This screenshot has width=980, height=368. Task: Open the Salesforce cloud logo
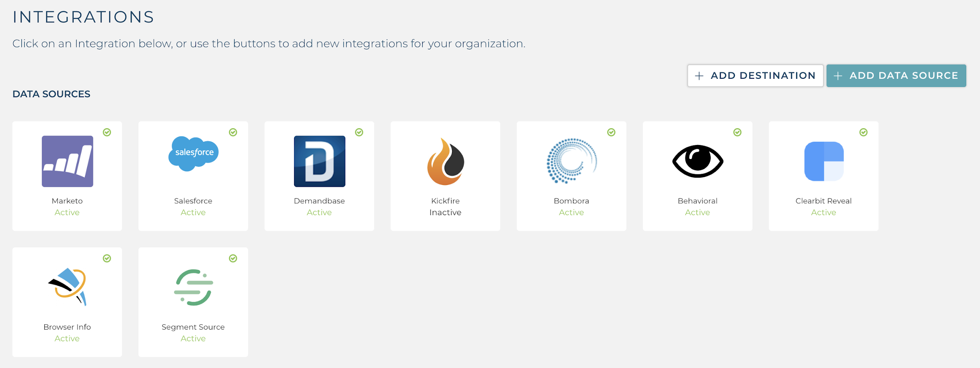pyautogui.click(x=193, y=154)
